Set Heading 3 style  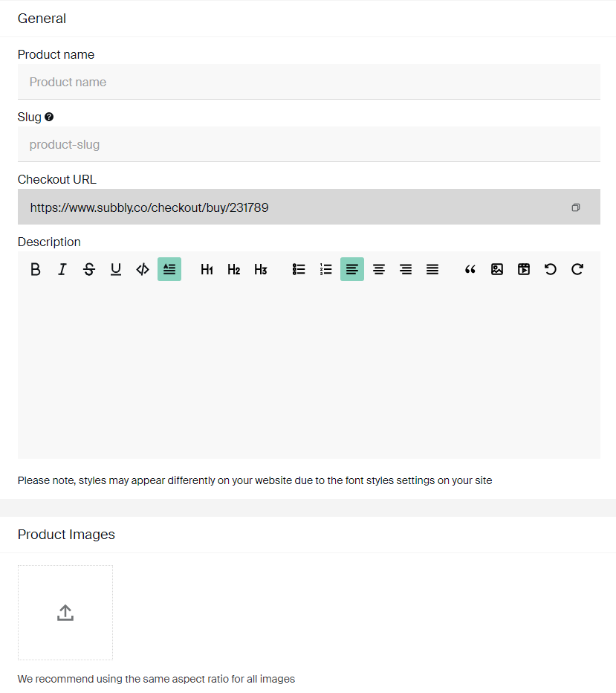tap(261, 269)
